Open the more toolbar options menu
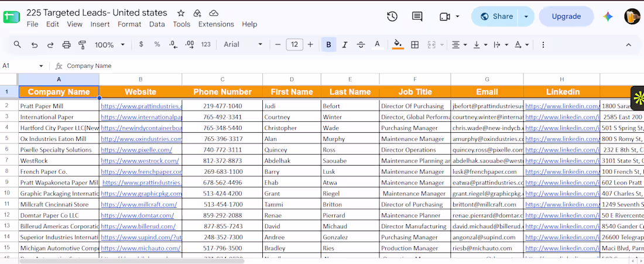Viewport: 644px width, 264px height. click(x=543, y=44)
